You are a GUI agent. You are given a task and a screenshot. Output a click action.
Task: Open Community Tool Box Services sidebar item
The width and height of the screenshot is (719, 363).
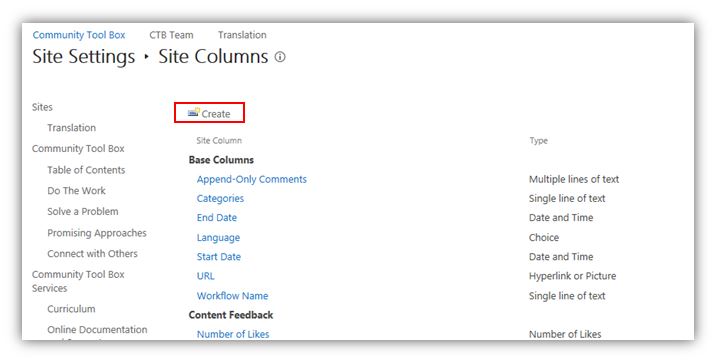click(78, 281)
